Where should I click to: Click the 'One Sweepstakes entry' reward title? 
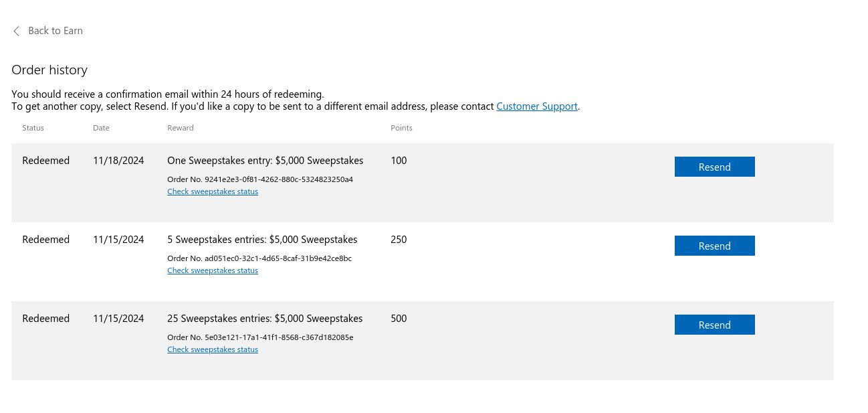pyautogui.click(x=265, y=161)
